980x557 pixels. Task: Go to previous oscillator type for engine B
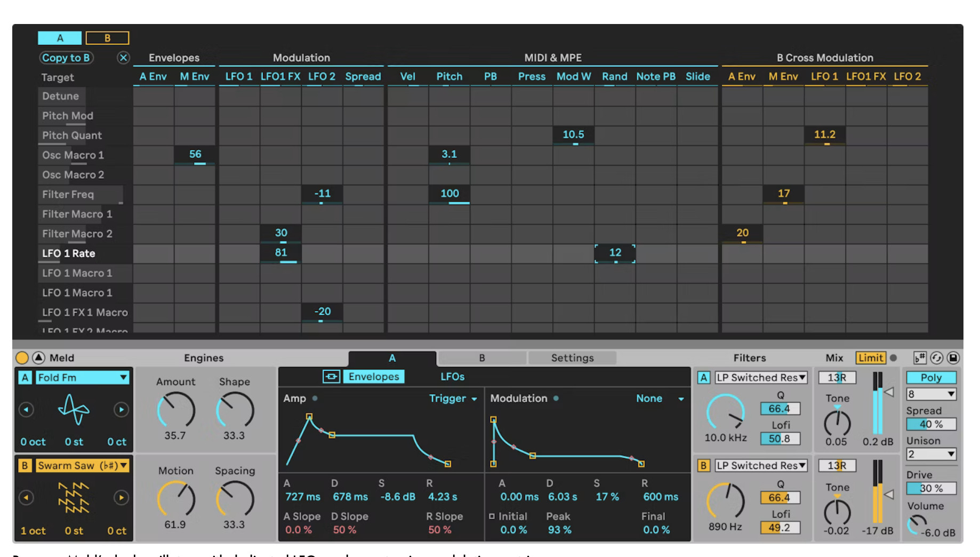(x=26, y=498)
